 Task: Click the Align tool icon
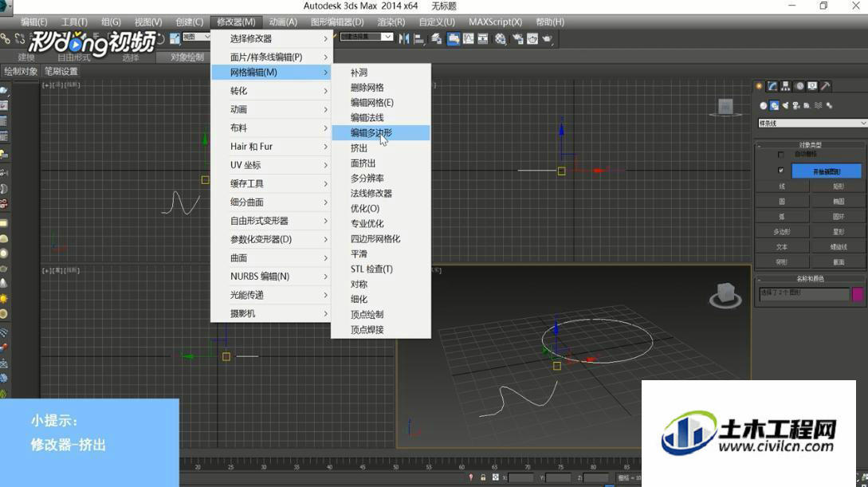click(419, 39)
